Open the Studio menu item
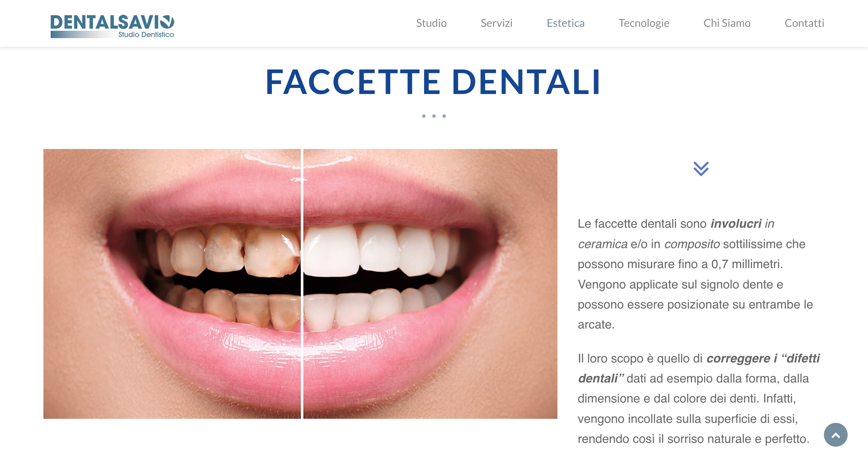Image resolution: width=868 pixels, height=467 pixels. [431, 23]
